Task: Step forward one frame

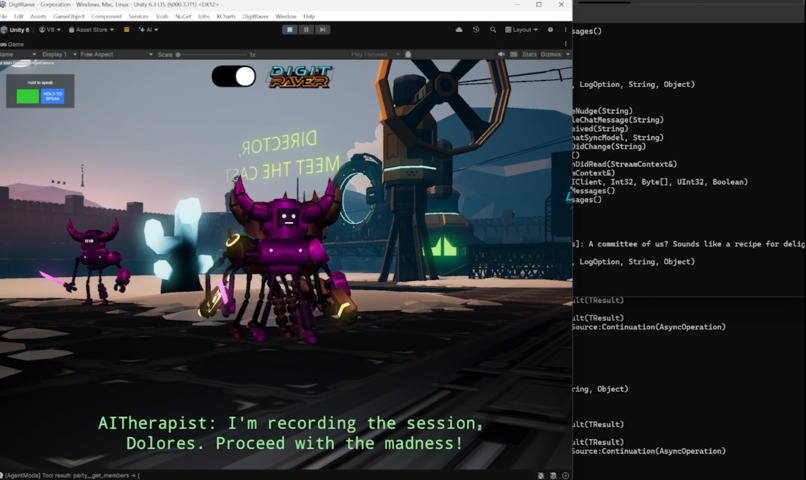Action: (322, 30)
